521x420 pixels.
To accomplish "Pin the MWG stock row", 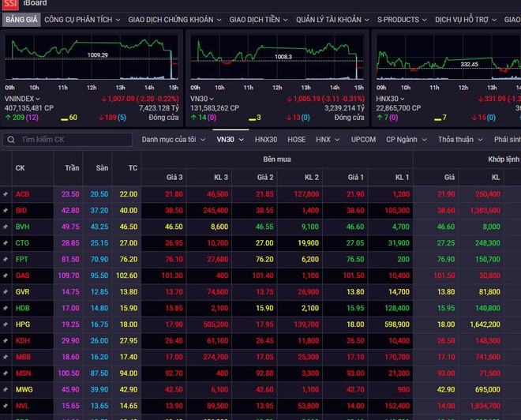I will [6, 389].
